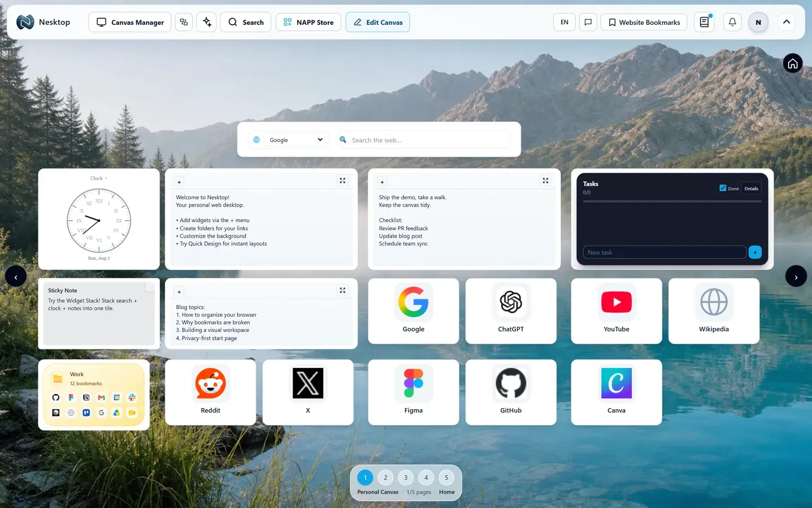Switch language via EN button

point(564,22)
